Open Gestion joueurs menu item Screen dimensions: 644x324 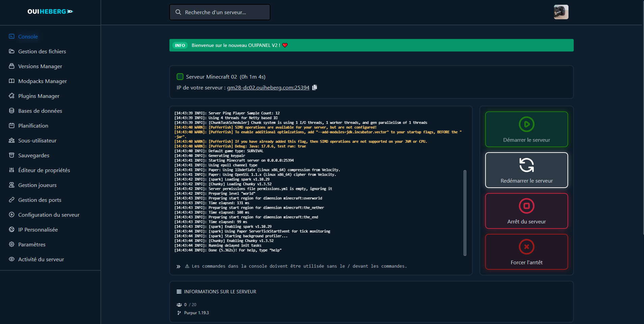point(37,185)
